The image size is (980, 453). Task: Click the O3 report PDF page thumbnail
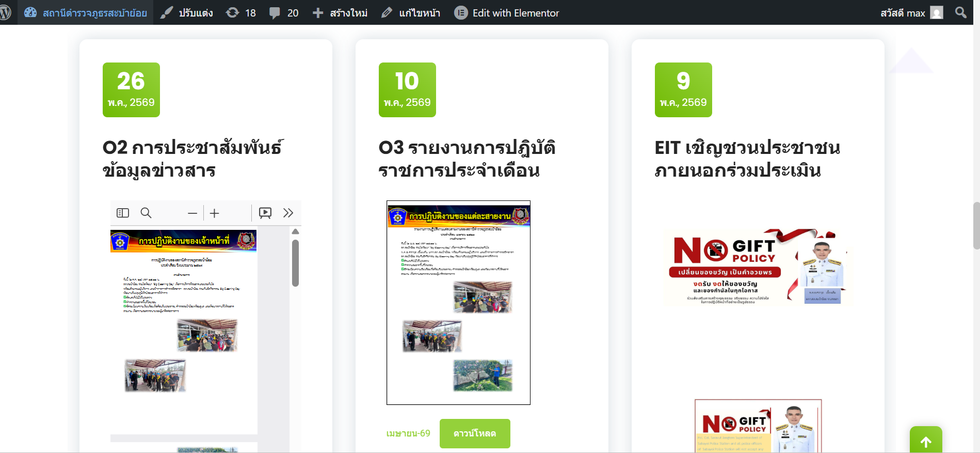click(458, 303)
